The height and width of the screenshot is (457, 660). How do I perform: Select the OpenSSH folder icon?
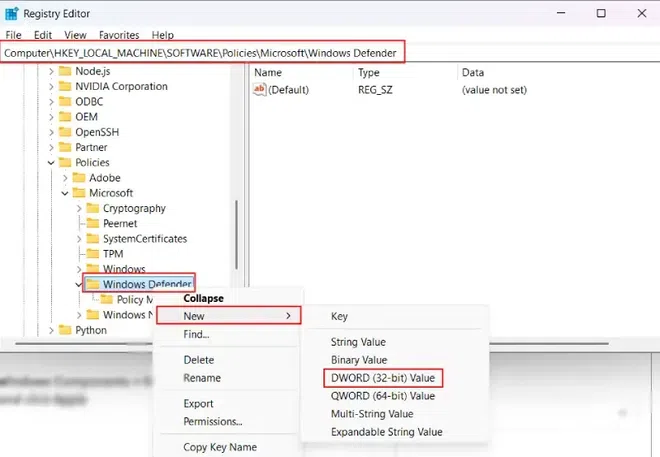pos(65,132)
